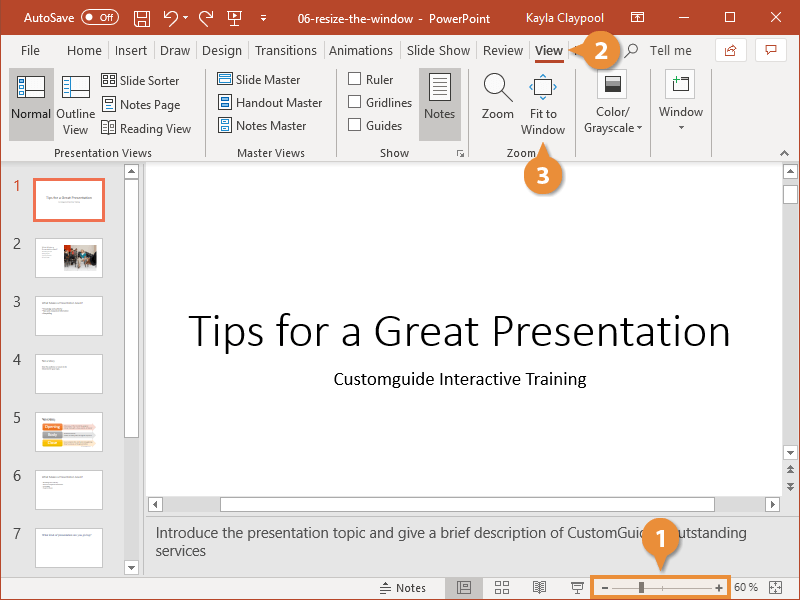
Task: Start Slide Show from the status bar
Action: pyautogui.click(x=577, y=587)
